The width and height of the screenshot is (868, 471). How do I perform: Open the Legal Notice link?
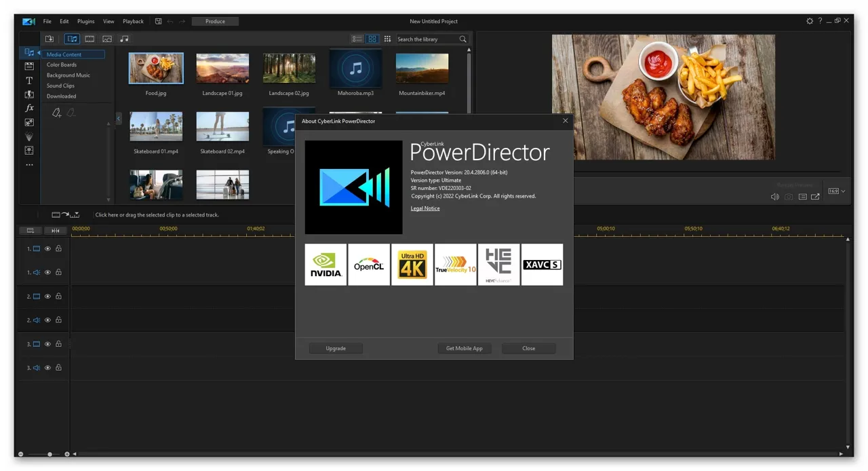point(425,208)
